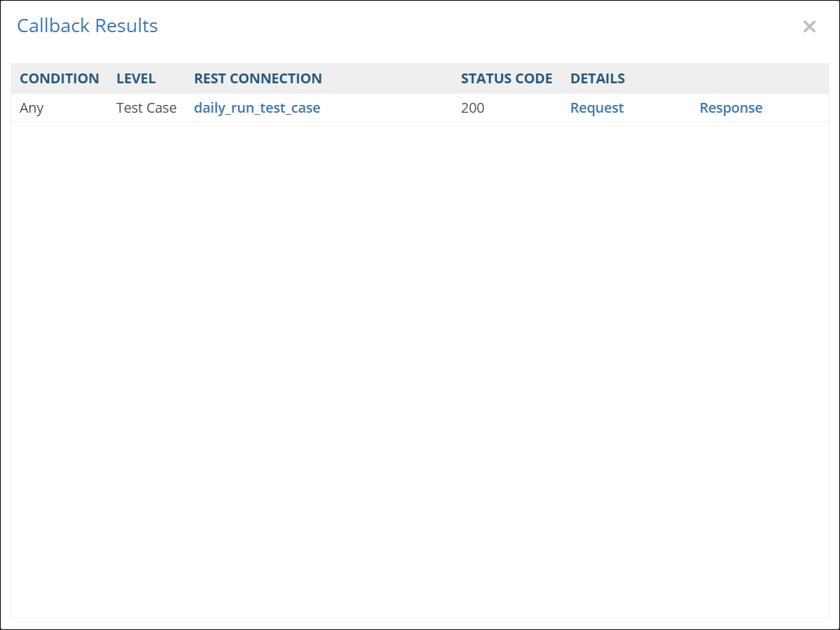This screenshot has width=840, height=630.
Task: Select the LEVEL column header
Action: pyautogui.click(x=136, y=78)
